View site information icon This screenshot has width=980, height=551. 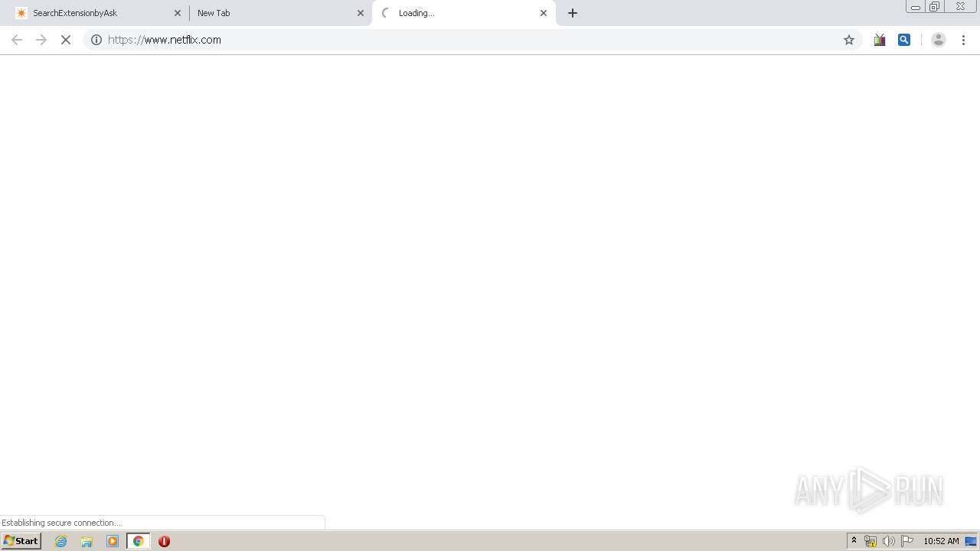point(96,40)
